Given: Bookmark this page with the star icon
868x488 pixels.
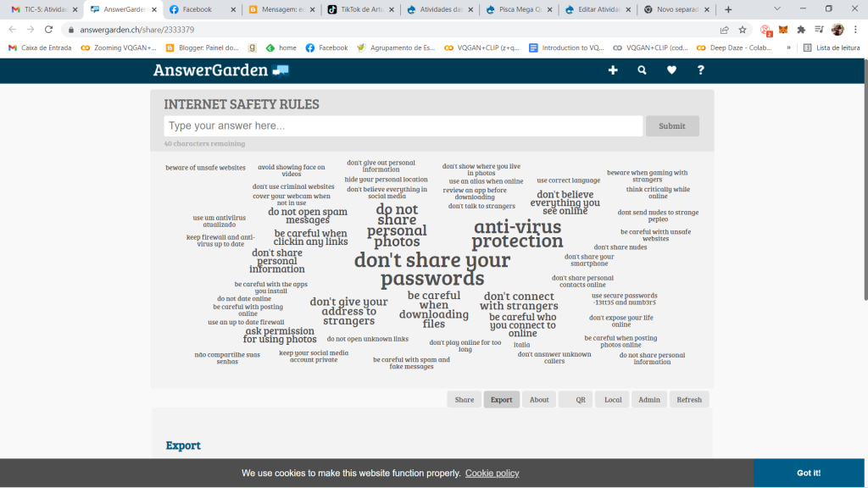Looking at the screenshot, I should (743, 29).
